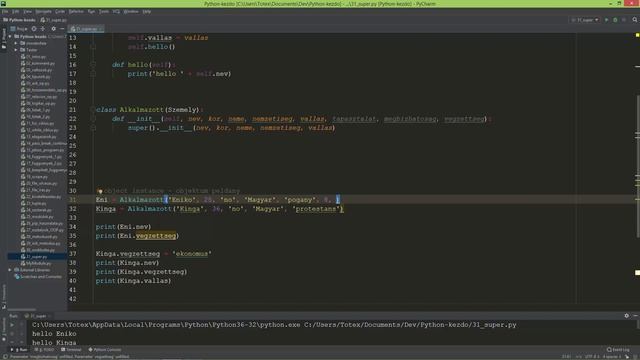
Task: Hide the Run tool window with the minus icon
Action: (x=636, y=316)
